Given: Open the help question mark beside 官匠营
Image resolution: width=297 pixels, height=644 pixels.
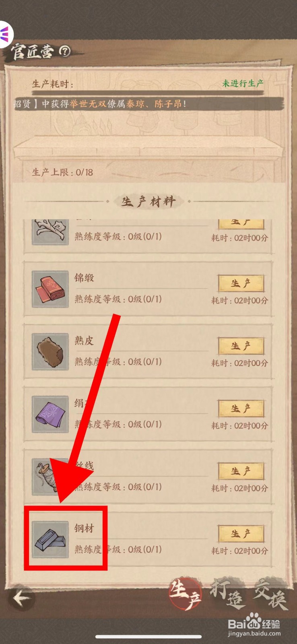Looking at the screenshot, I should coord(65,51).
